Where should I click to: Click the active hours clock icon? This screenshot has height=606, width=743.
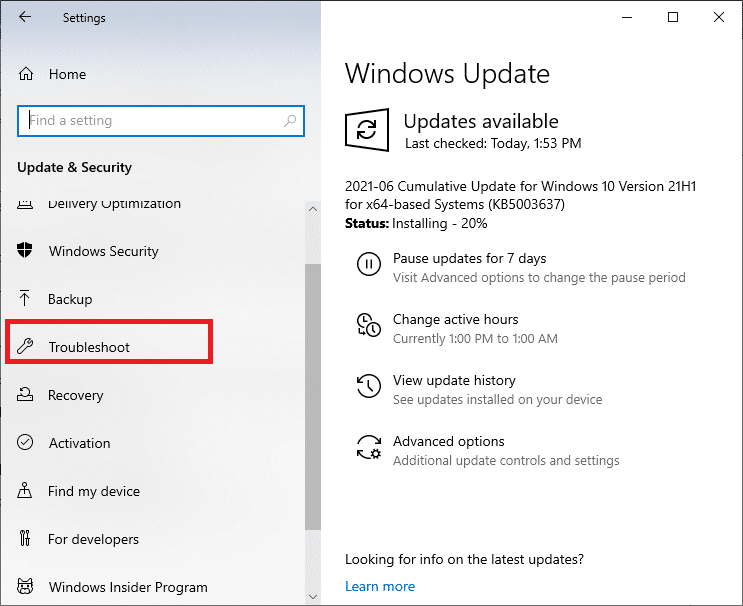(369, 325)
